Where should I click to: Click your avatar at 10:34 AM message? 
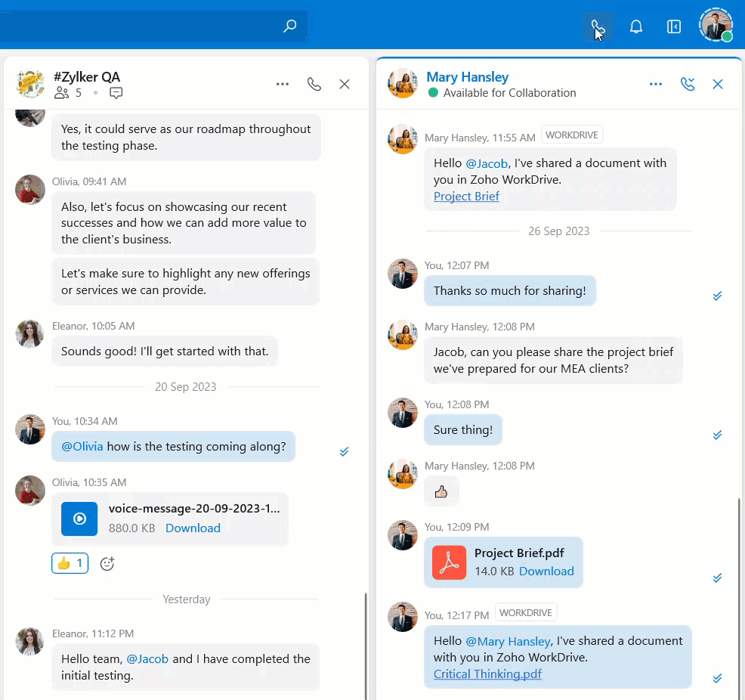click(30, 429)
